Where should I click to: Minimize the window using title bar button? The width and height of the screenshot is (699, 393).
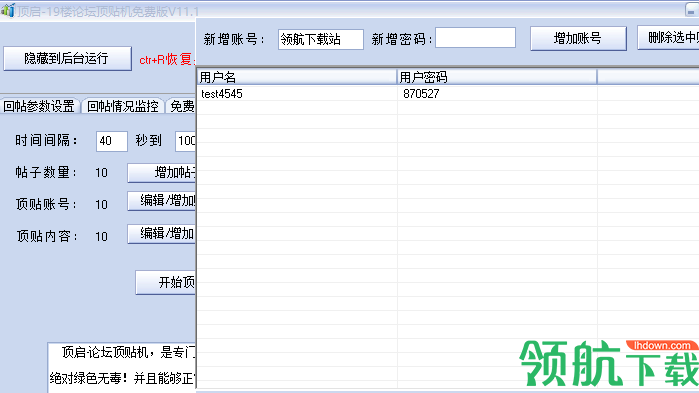click(691, 10)
